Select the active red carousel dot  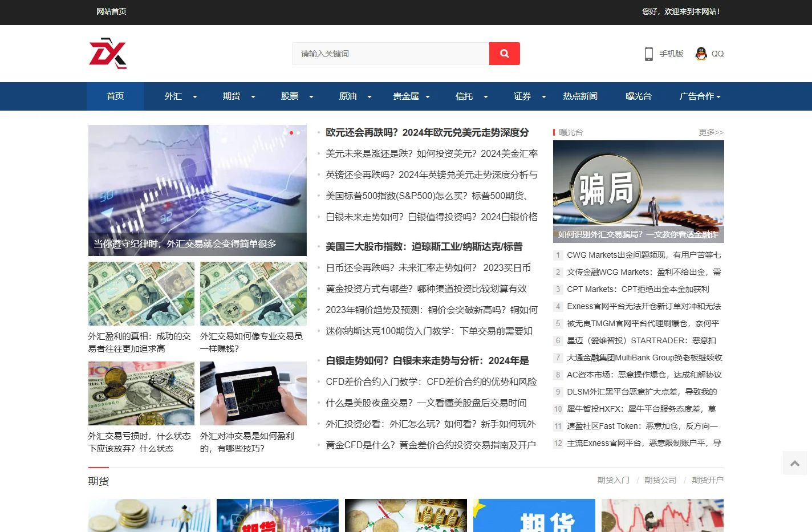point(291,133)
